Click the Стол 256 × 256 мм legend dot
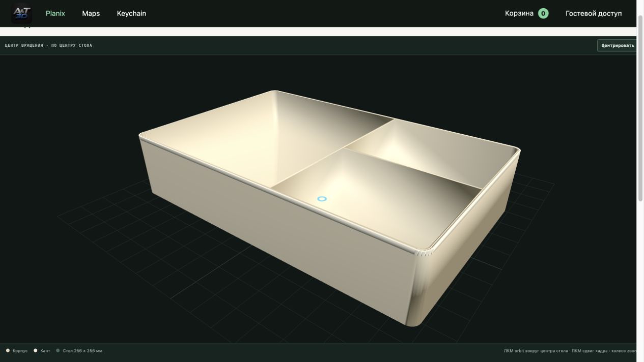This screenshot has height=362, width=644. point(58,350)
